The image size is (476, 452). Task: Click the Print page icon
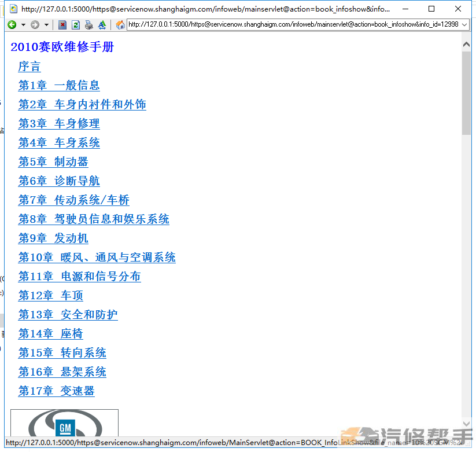tap(88, 25)
